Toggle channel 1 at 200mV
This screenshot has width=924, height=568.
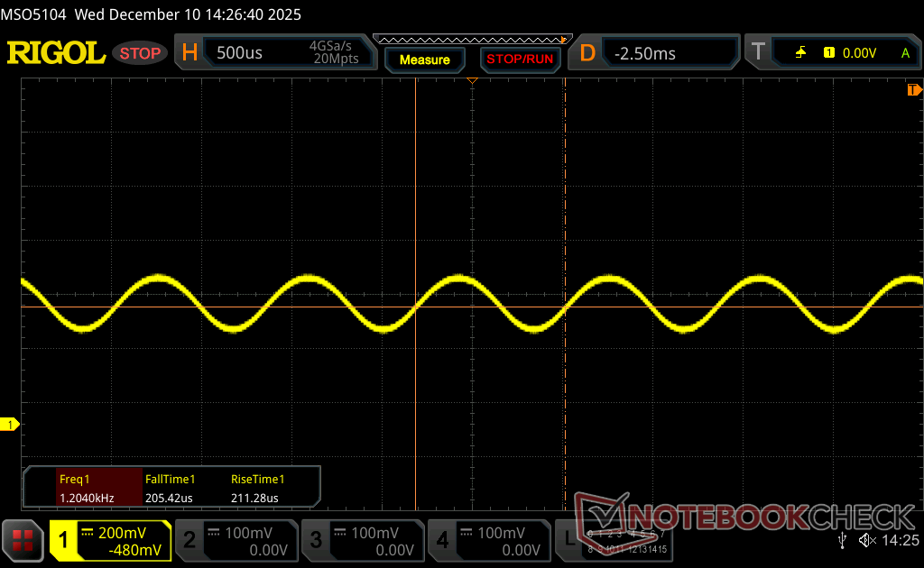110,540
